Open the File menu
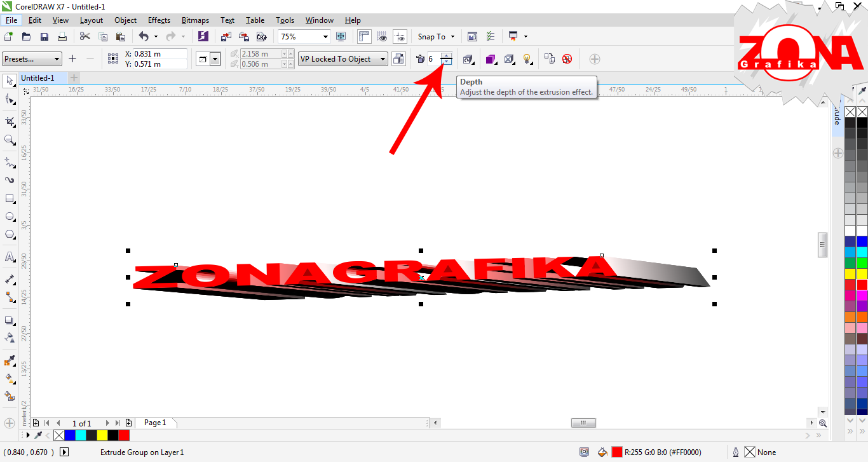The width and height of the screenshot is (868, 462). [x=11, y=20]
